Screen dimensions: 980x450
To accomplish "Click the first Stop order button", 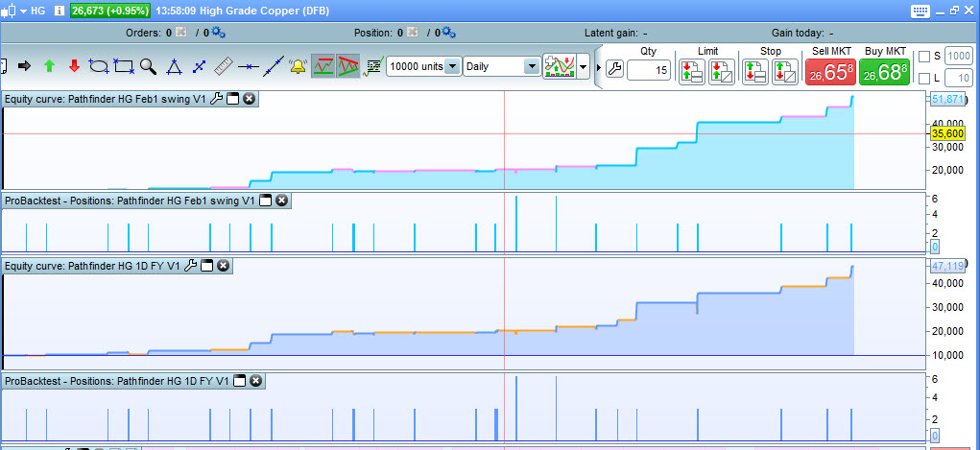I will (755, 72).
